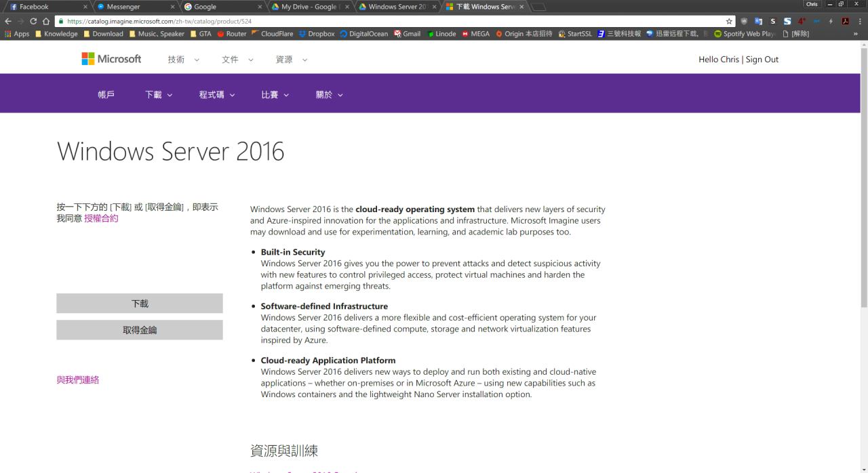This screenshot has height=473, width=868.
Task: Expand the 比賽 menu in purple bar
Action: pos(275,95)
